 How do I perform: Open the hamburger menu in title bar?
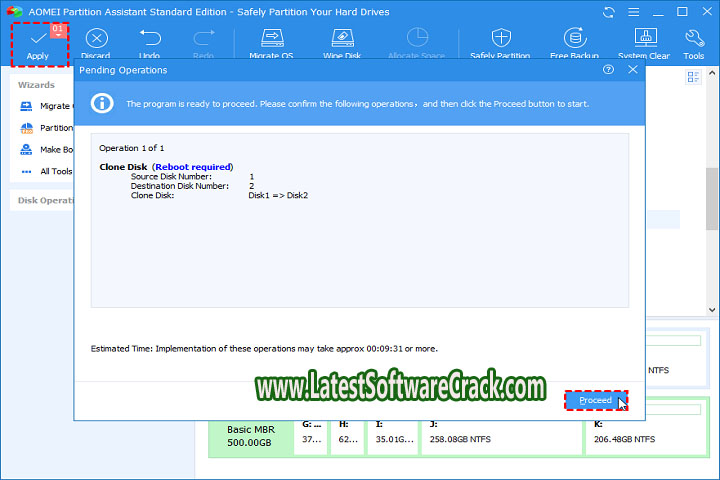pos(634,12)
